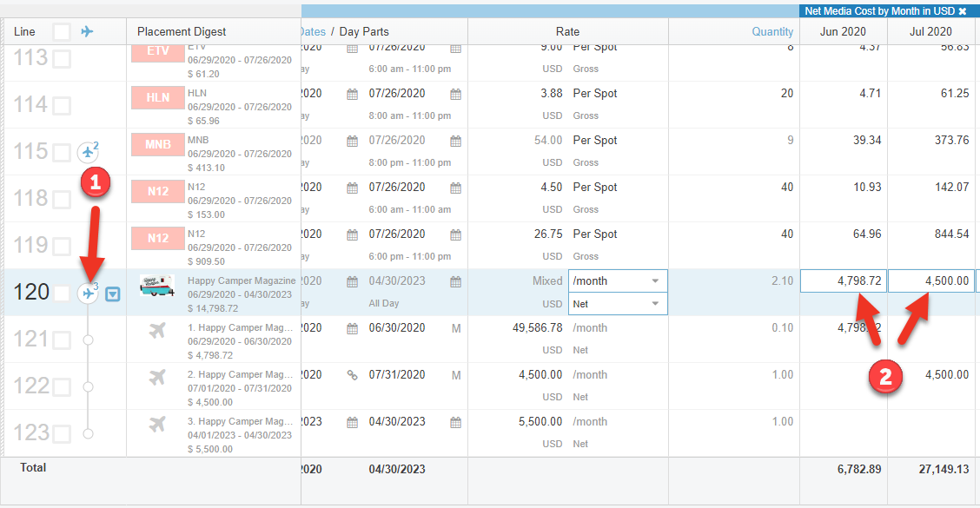Screen dimensions: 980x508
Task: Open the end date calendar for line 114
Action: pos(455,94)
